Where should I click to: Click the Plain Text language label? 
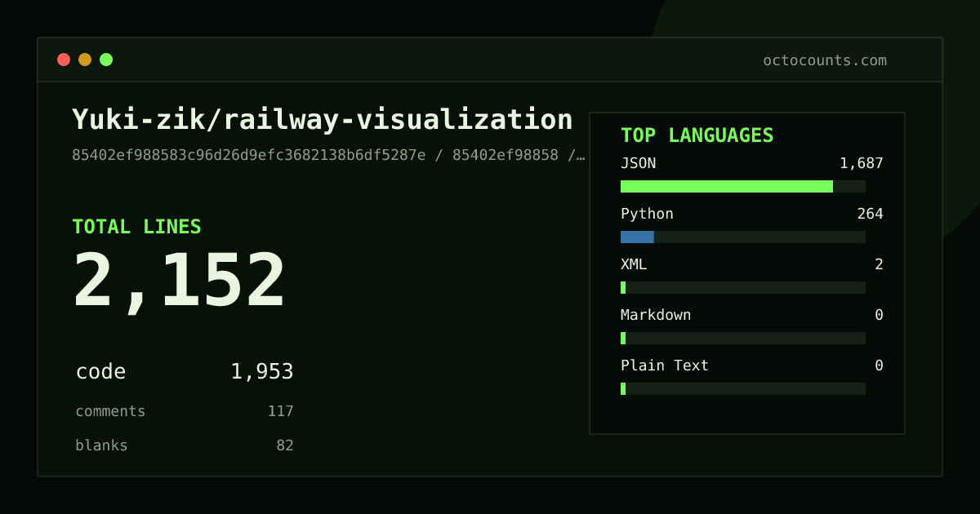coord(665,366)
